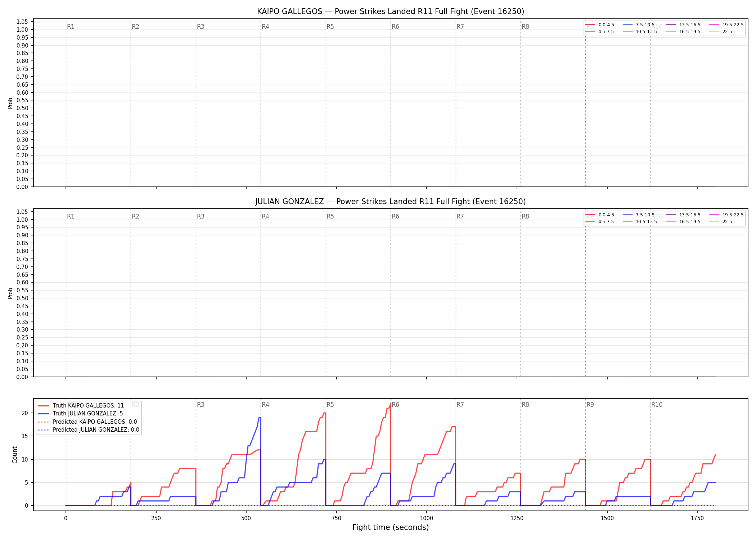This screenshot has width=756, height=540.
Task: Click the Fight time (seconds) axis label
Action: click(391, 527)
